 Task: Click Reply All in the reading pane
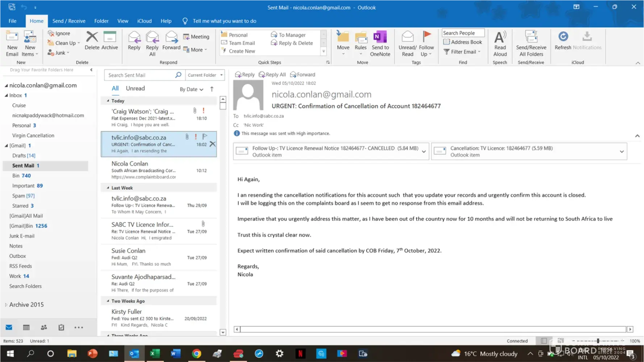click(x=272, y=75)
